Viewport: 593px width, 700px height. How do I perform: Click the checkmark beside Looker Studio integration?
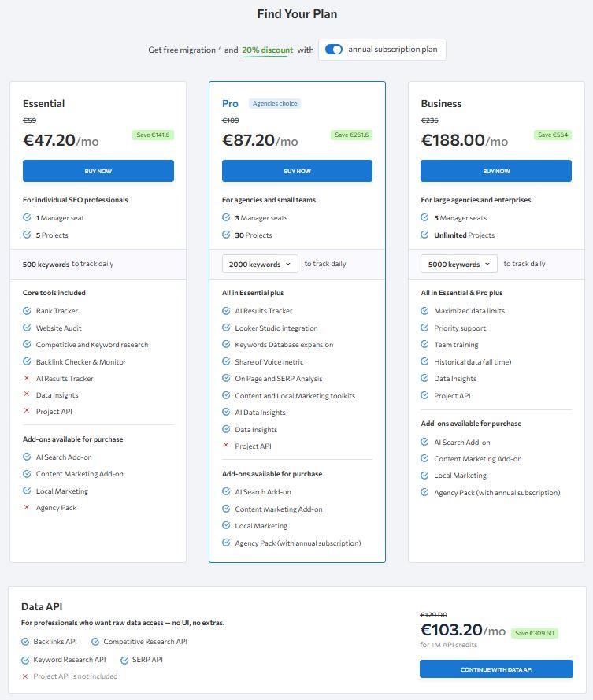tap(228, 328)
